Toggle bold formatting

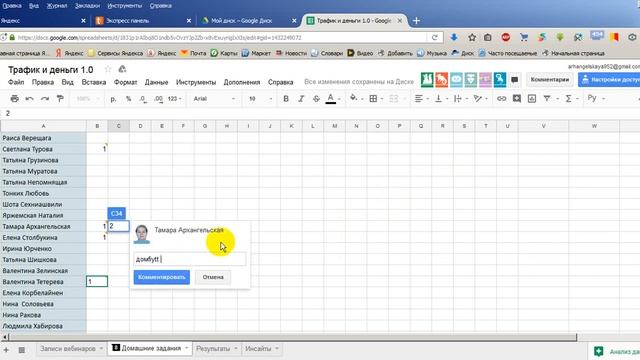pos(286,99)
